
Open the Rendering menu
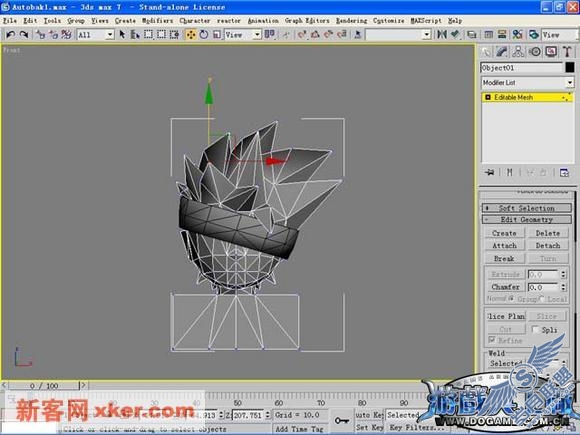tap(351, 21)
